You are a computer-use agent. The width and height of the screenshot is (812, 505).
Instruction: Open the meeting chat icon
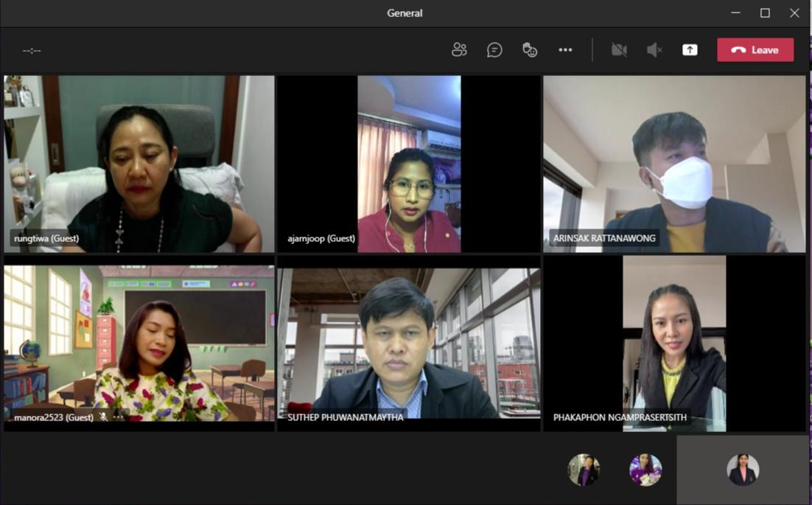tap(494, 49)
